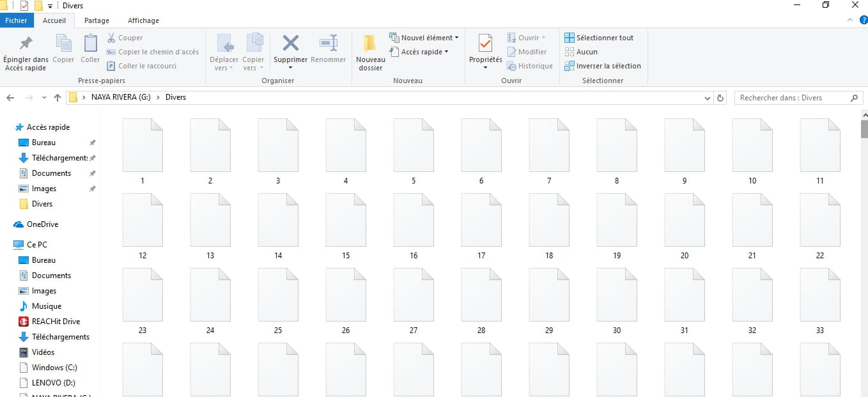Click the Renommer icon in ribbon

(328, 43)
